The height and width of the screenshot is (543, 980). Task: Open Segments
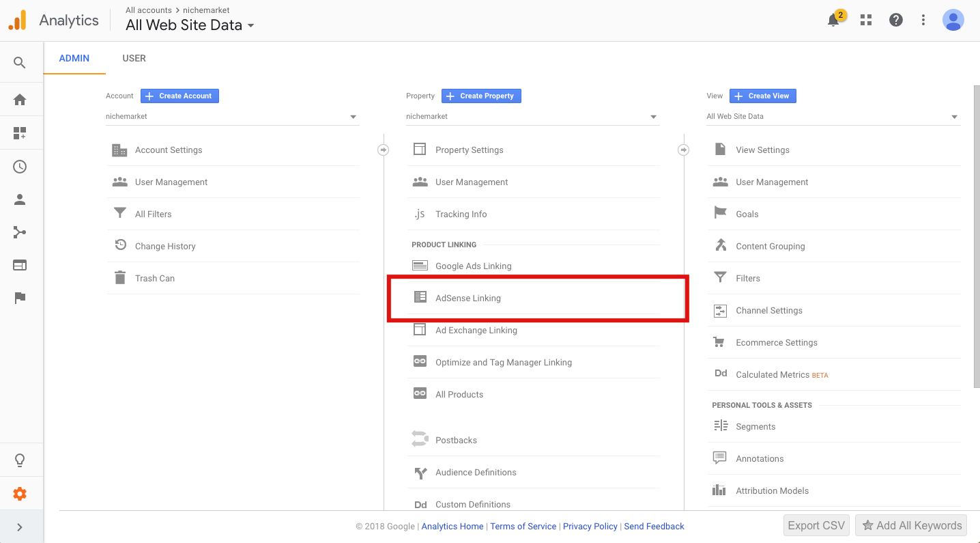[x=833, y=426]
